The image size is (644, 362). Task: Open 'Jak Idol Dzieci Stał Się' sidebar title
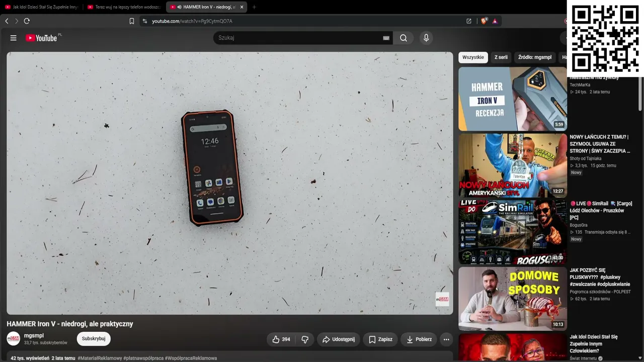tap(594, 344)
